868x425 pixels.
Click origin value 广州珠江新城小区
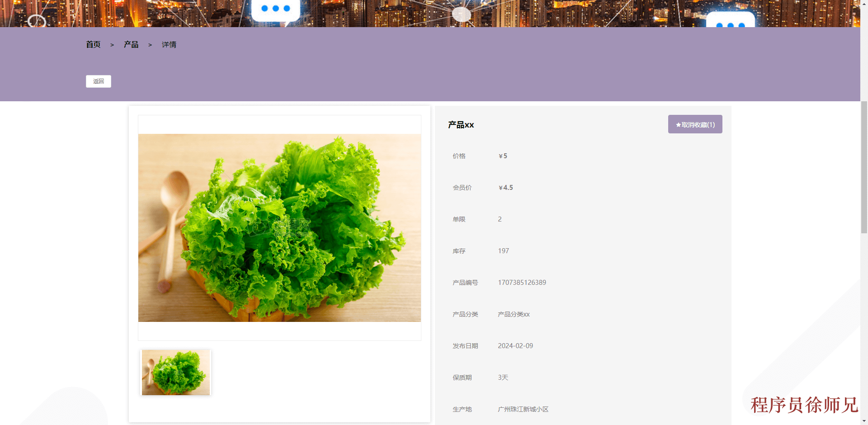pyautogui.click(x=523, y=409)
